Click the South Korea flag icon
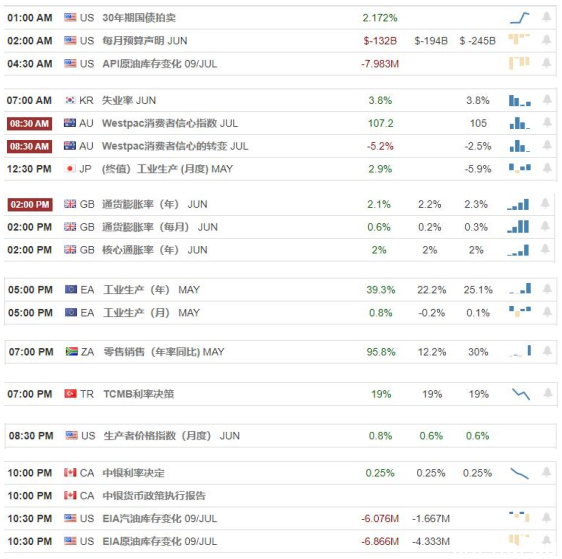The height and width of the screenshot is (559, 562). [70, 100]
